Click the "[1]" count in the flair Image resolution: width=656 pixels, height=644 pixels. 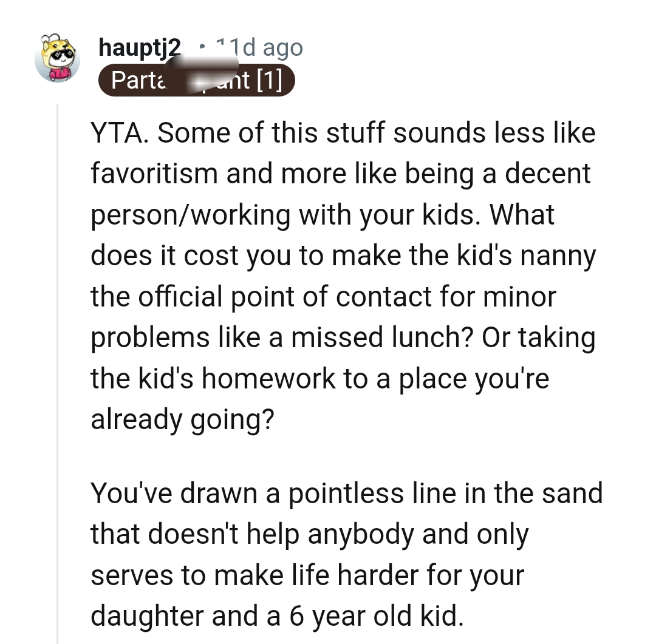(x=270, y=80)
